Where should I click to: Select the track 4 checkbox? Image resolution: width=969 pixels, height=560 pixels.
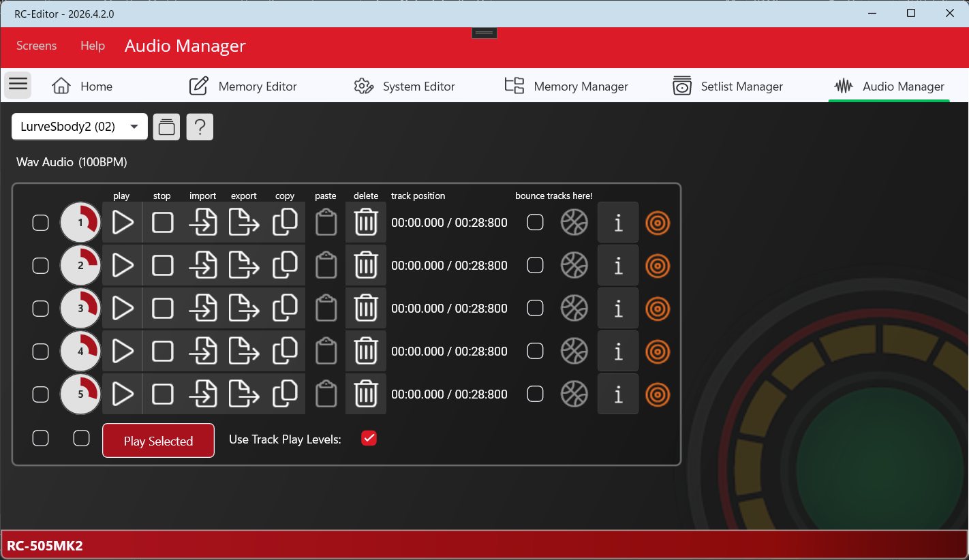point(41,352)
